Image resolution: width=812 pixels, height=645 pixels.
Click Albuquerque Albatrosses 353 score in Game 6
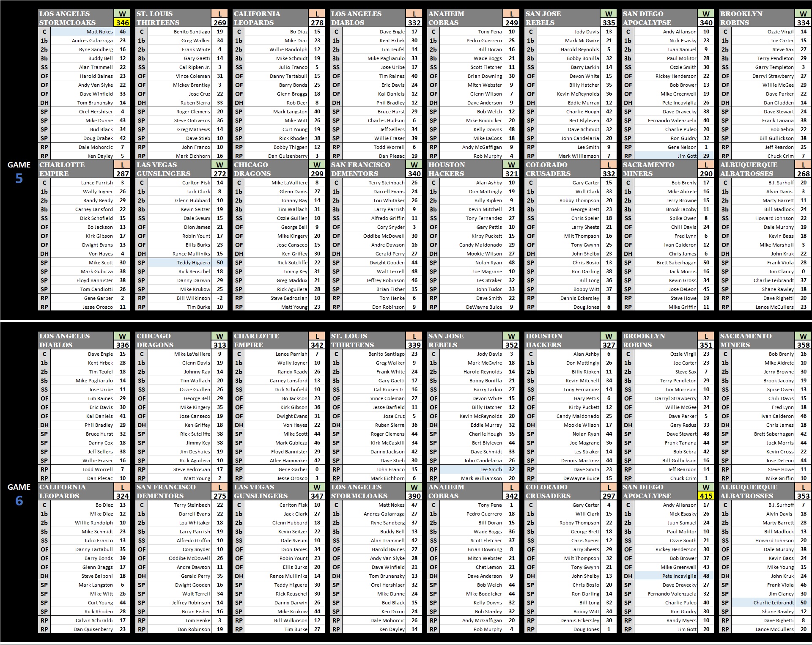tap(803, 496)
